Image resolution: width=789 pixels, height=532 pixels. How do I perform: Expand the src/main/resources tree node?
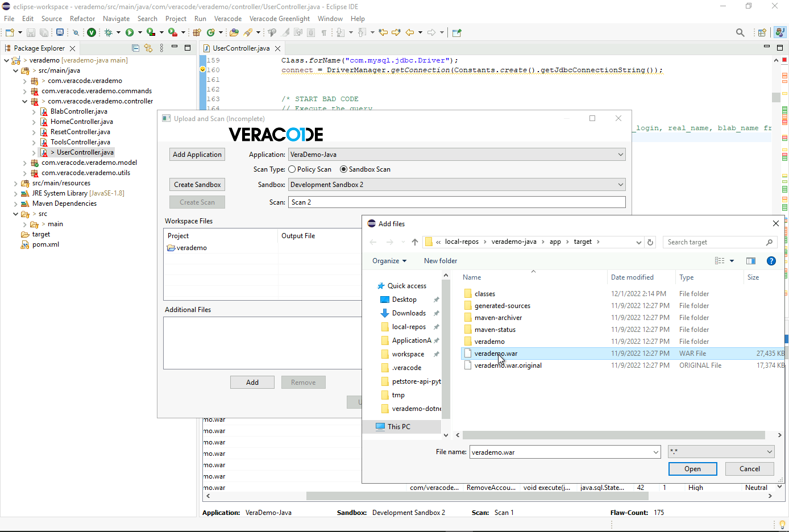15,183
